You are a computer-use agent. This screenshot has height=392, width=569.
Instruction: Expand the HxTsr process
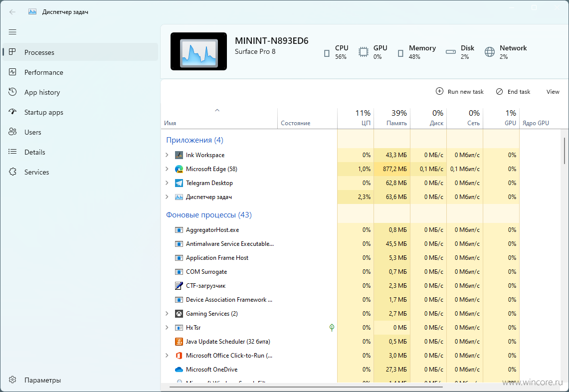(x=167, y=327)
